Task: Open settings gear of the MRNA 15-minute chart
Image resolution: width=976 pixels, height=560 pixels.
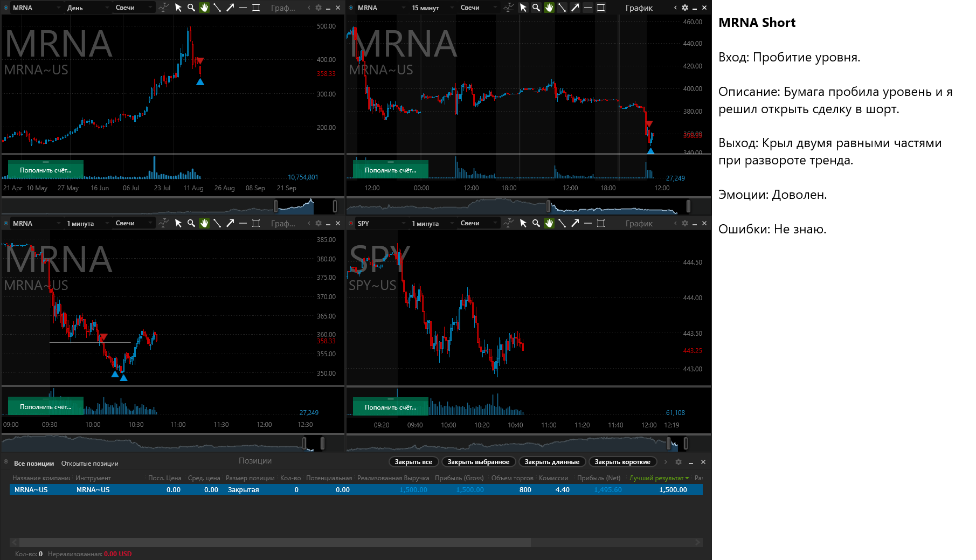Action: click(x=685, y=8)
